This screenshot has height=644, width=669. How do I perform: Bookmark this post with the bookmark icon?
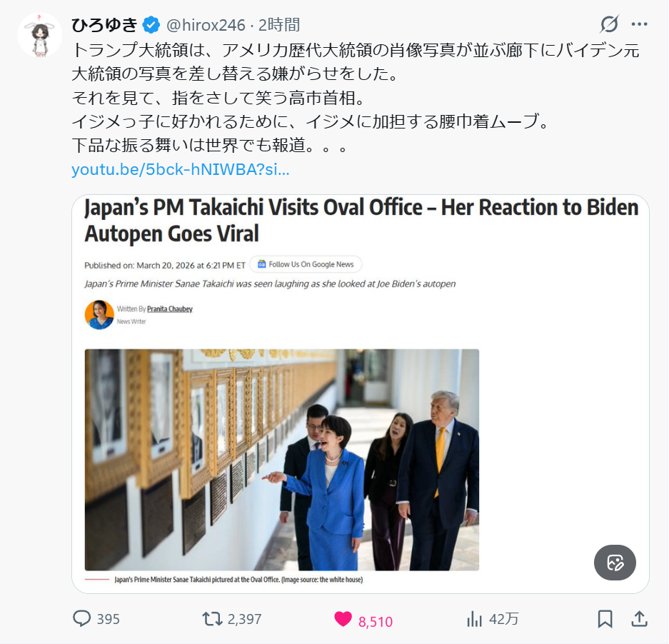click(x=605, y=619)
